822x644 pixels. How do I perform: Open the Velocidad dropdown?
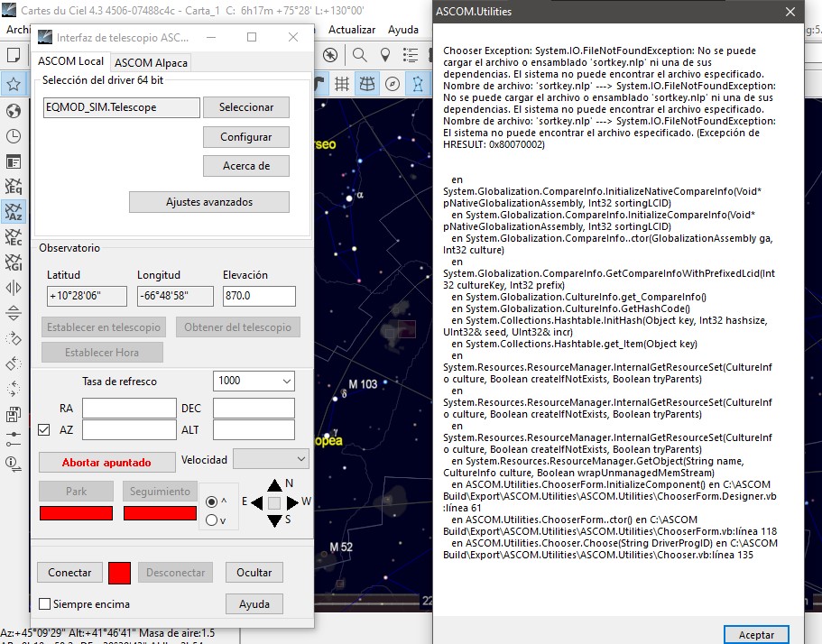tap(271, 459)
